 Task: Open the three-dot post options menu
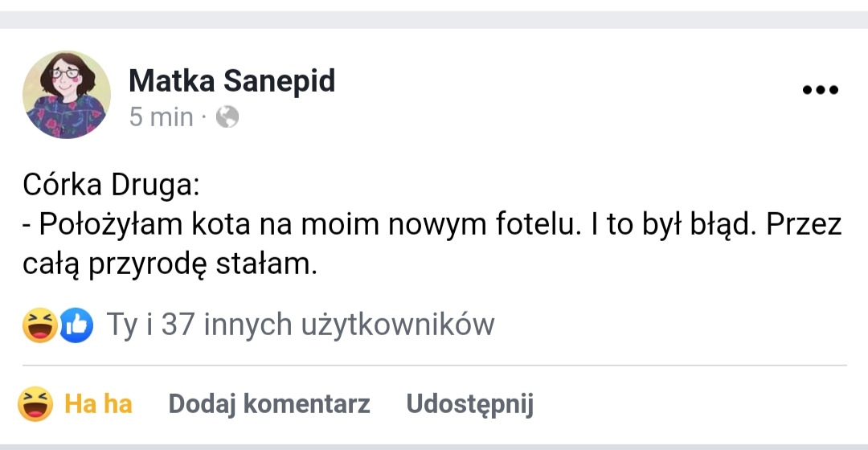(x=821, y=90)
